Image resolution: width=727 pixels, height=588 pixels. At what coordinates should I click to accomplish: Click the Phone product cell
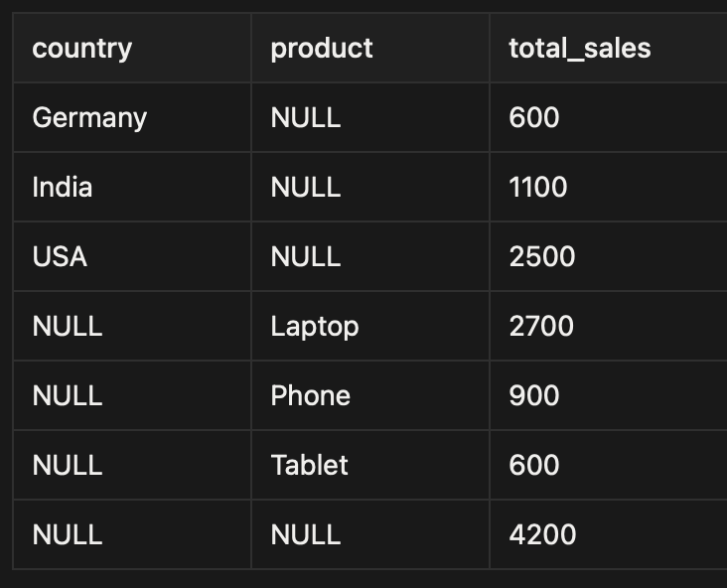[310, 395]
